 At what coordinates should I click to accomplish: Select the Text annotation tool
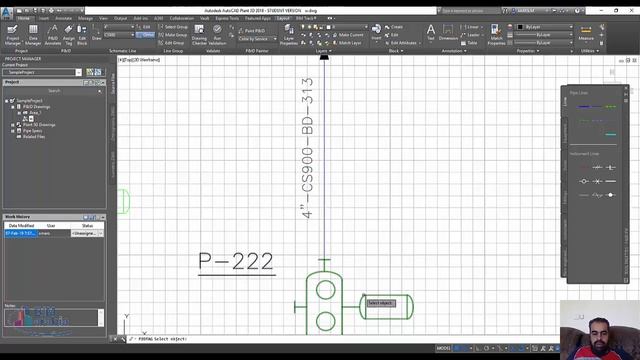431,33
